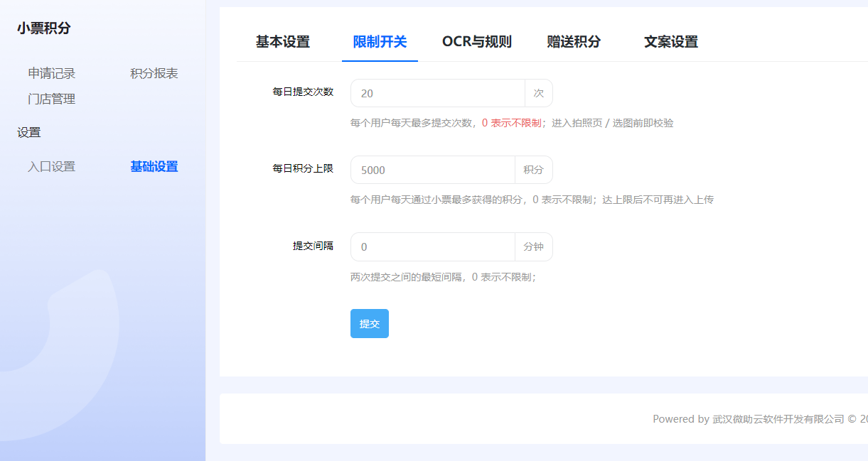868x461 pixels.
Task: Click the Powered by 武汉微助云软件开发有限公司 footer
Action: (760, 419)
